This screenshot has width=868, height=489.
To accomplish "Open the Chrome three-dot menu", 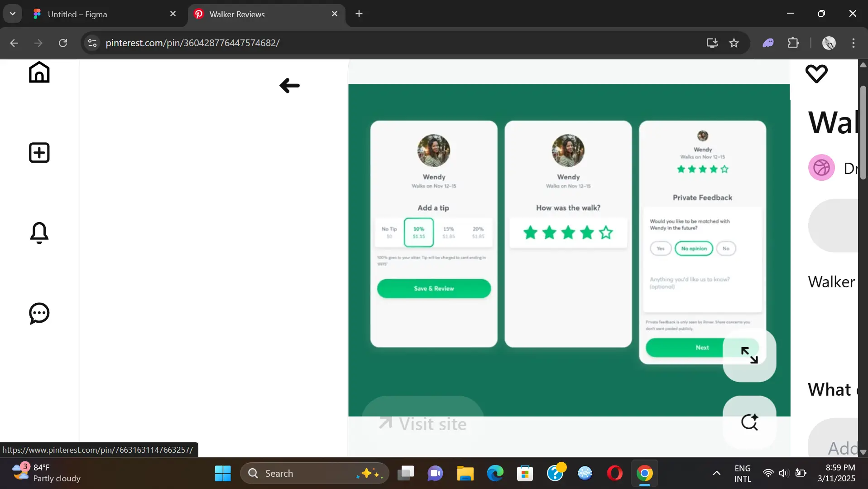I will point(853,43).
